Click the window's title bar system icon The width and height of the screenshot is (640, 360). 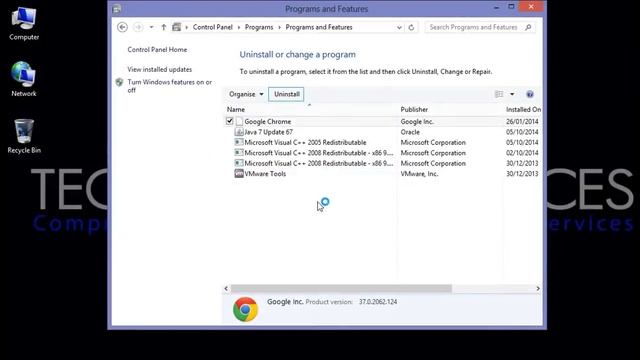(117, 9)
